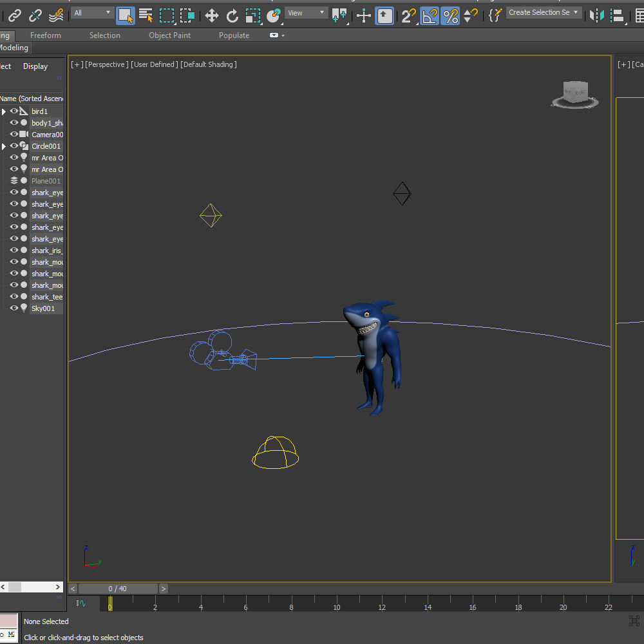Select the Unlink Selection tool
The width and height of the screenshot is (644, 644).
click(35, 15)
